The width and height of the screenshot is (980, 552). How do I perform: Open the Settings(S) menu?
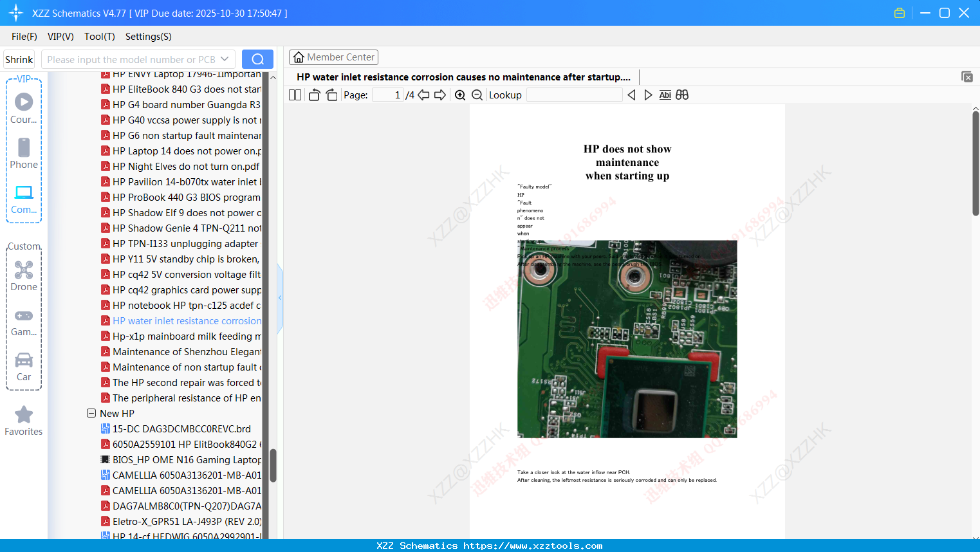[149, 37]
